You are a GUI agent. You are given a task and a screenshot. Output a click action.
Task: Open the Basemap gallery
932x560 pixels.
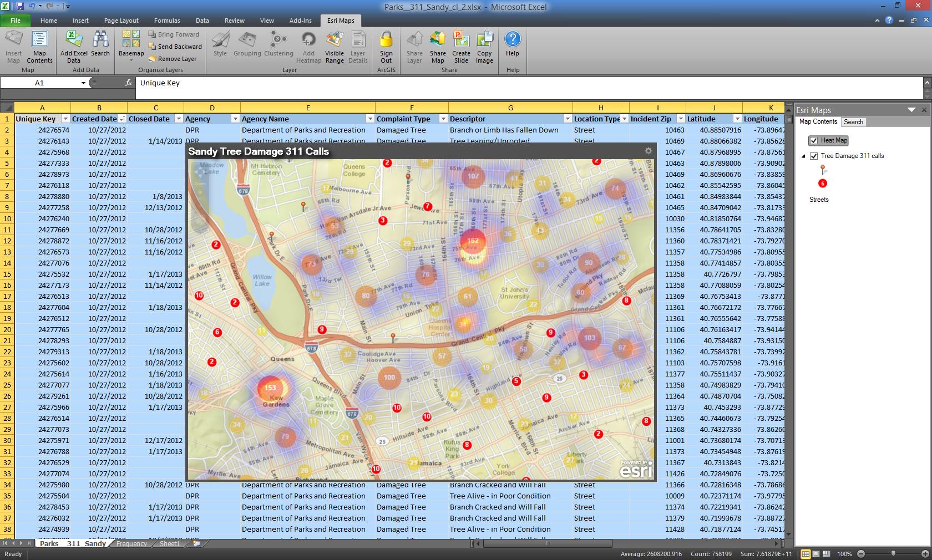click(131, 47)
